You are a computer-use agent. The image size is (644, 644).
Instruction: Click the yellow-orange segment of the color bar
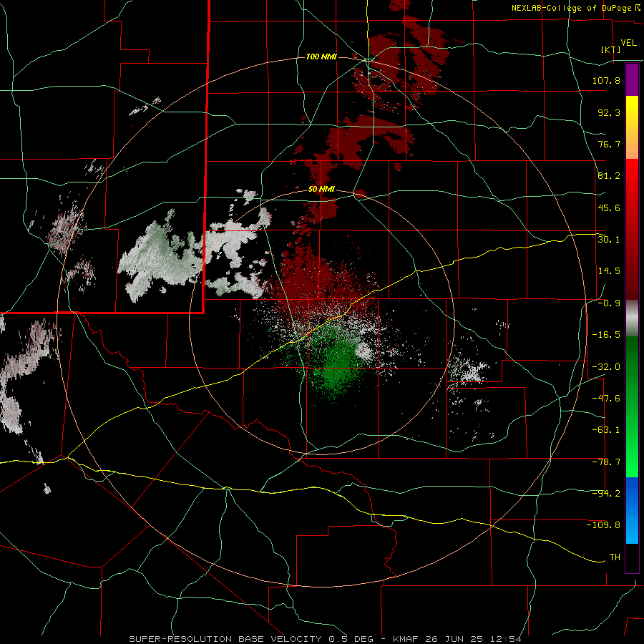point(632,127)
